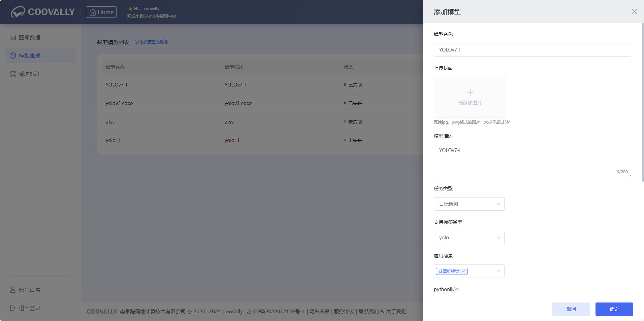The height and width of the screenshot is (321, 644).
Task: Click the 模型描述 column header
Action: [x=234, y=67]
